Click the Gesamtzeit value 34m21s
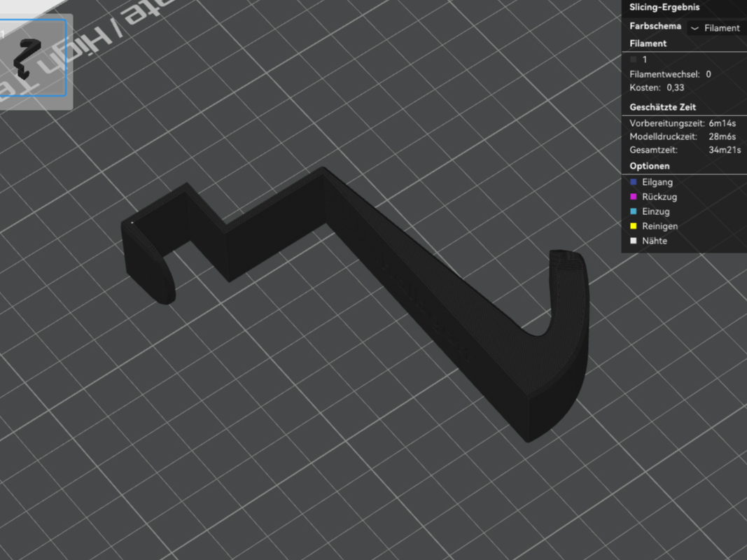The height and width of the screenshot is (560, 747). 725,150
